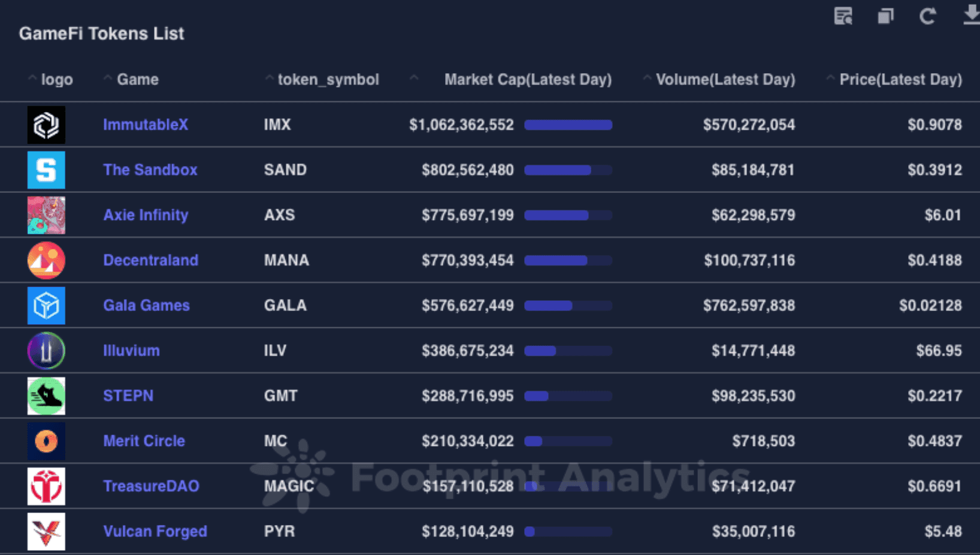Viewport: 980px width, 555px height.
Task: Open the Axie Infinity game link
Action: pos(146,215)
